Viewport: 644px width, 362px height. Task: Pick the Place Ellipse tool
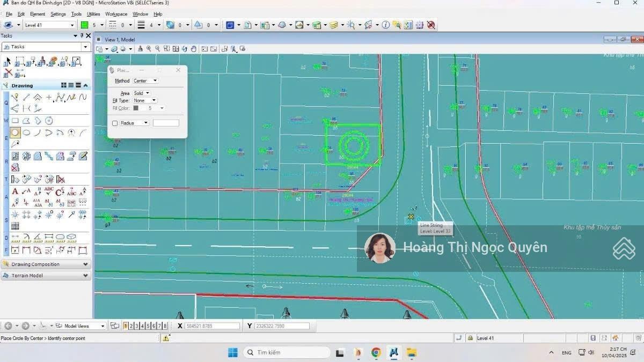(x=26, y=132)
